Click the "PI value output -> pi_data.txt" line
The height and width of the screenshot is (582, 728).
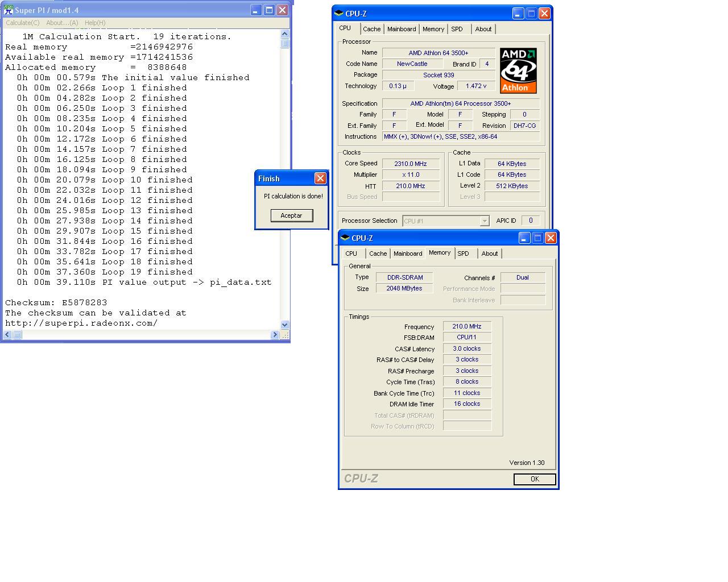coord(144,282)
